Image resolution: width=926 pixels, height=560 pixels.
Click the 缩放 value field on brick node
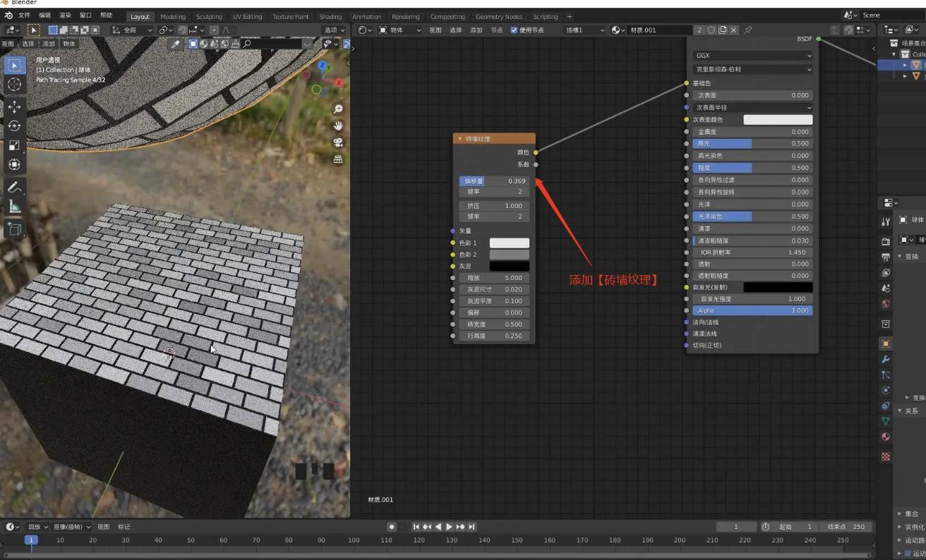coord(494,278)
